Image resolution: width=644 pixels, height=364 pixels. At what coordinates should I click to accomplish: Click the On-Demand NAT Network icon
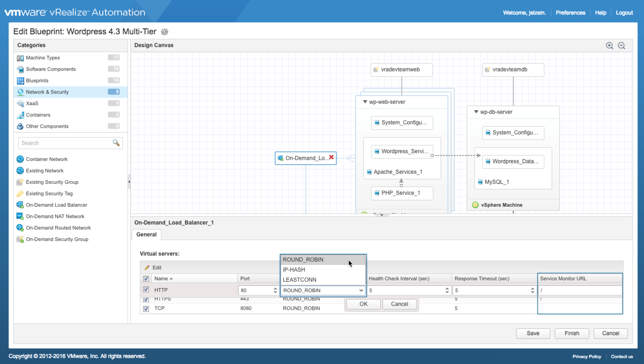click(20, 216)
